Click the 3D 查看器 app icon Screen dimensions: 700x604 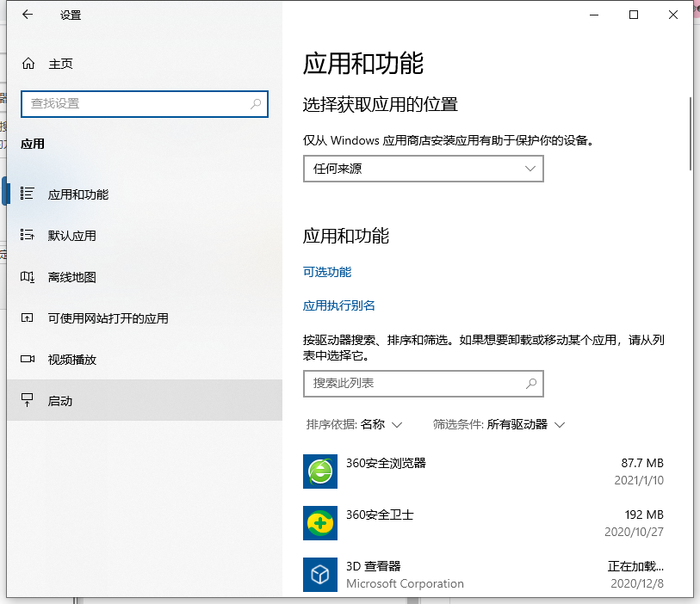(320, 574)
